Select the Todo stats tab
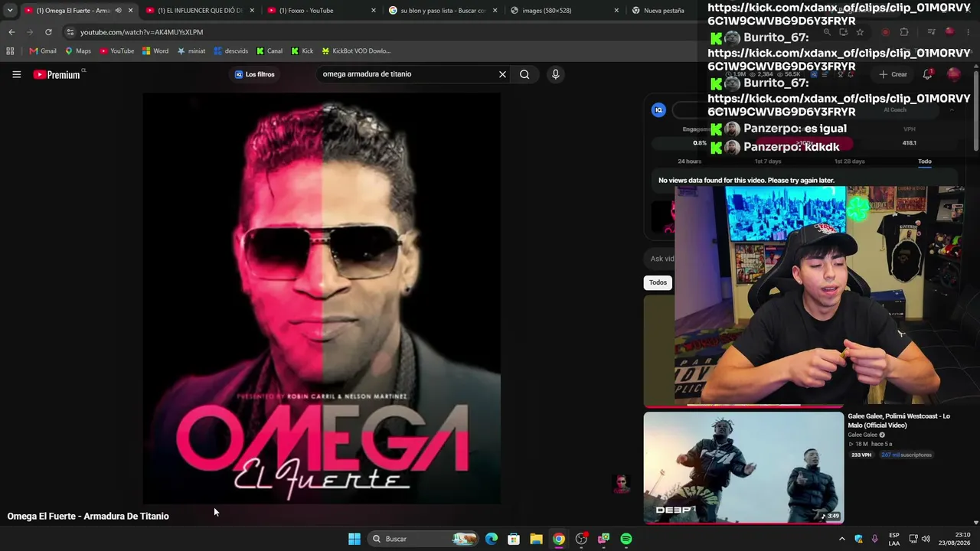Image resolution: width=980 pixels, height=551 pixels. pos(925,161)
